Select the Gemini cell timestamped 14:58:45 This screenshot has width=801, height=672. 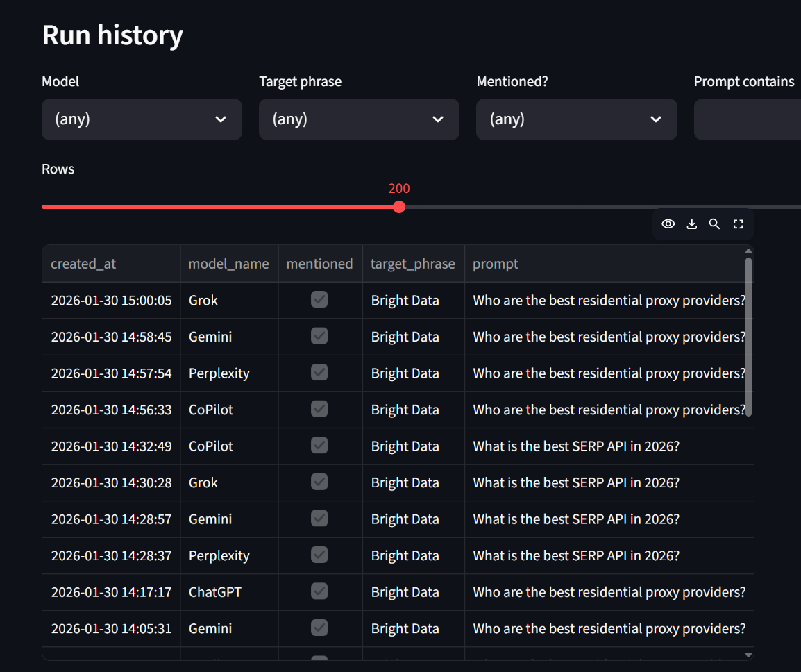click(210, 336)
